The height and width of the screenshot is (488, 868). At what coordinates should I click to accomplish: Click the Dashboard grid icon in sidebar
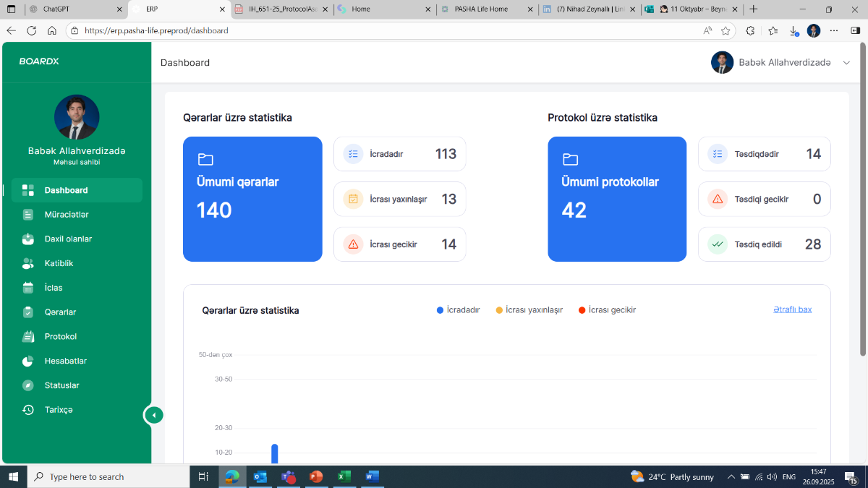click(28, 190)
